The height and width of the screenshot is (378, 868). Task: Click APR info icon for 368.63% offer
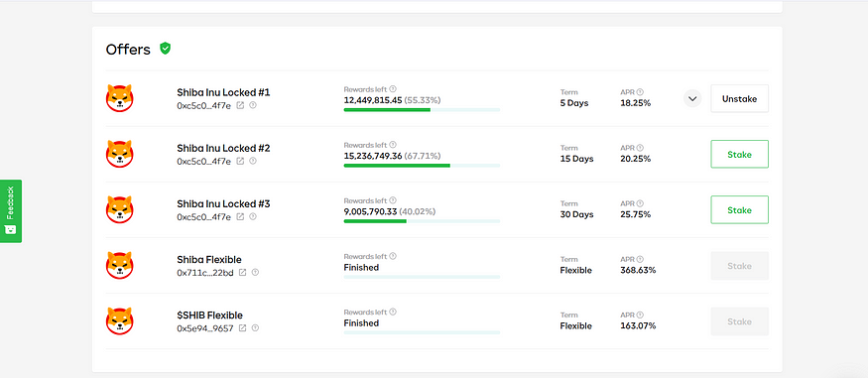click(x=640, y=259)
